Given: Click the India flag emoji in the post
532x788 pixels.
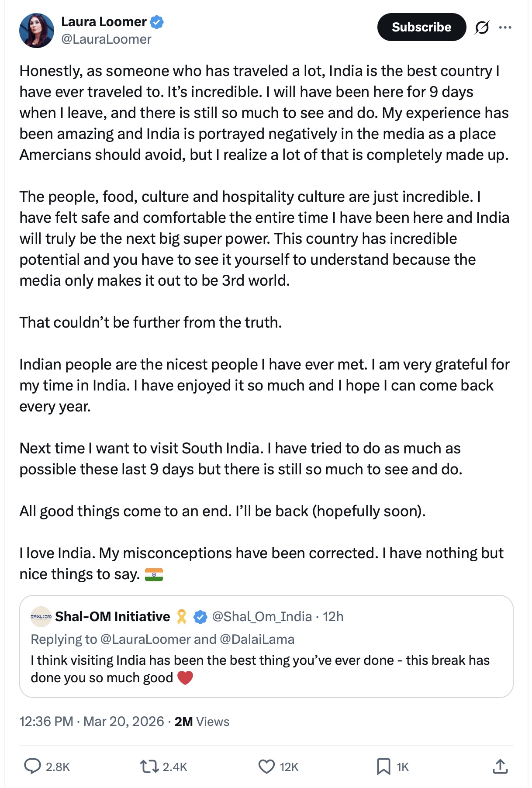Looking at the screenshot, I should [x=154, y=574].
